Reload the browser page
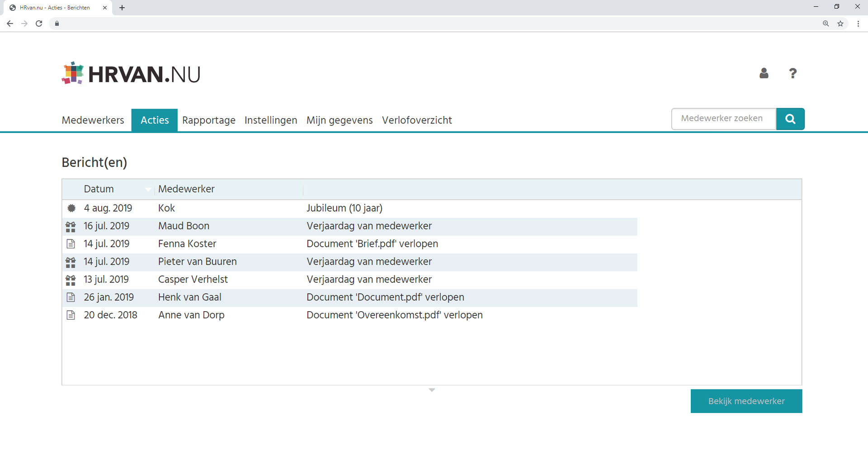This screenshot has width=868, height=450. [39, 24]
